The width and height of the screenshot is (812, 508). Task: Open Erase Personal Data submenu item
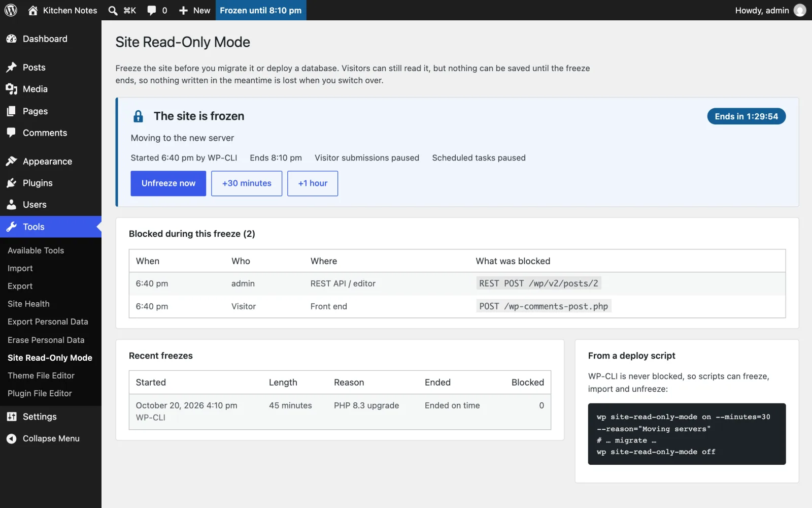46,340
